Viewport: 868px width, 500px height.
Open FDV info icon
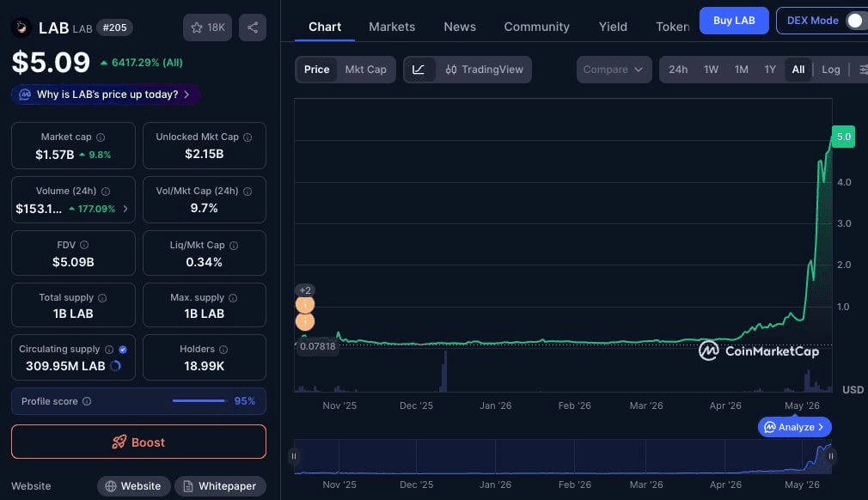coord(84,245)
